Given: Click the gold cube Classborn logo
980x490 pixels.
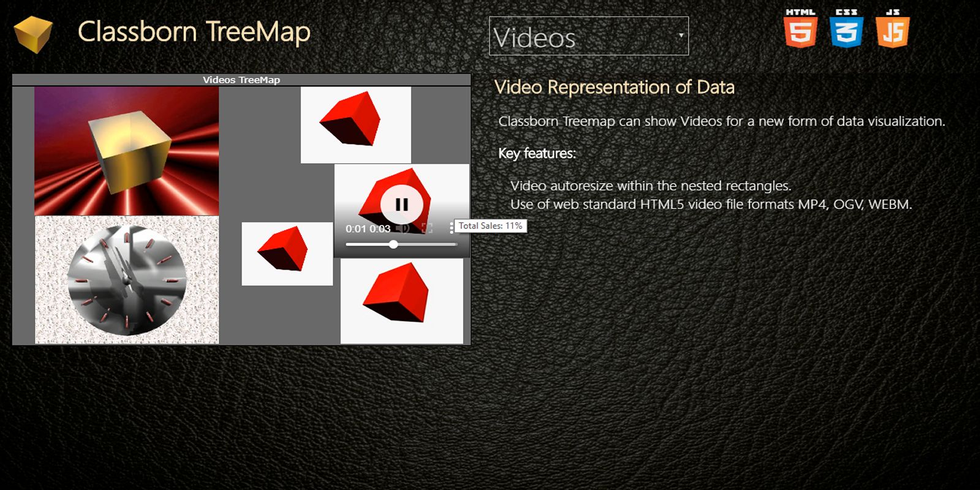Looking at the screenshot, I should [x=33, y=34].
